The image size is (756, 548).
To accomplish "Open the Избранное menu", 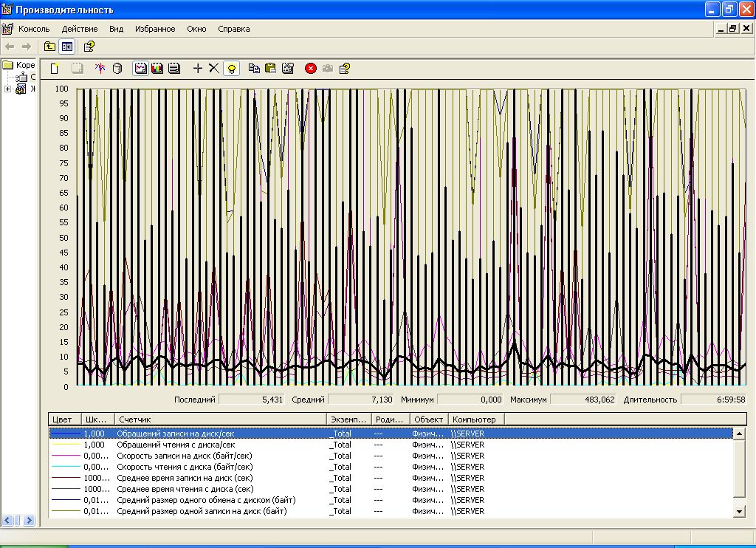I will [155, 29].
